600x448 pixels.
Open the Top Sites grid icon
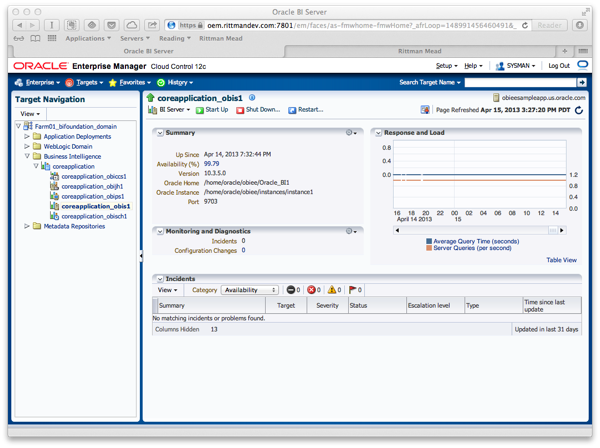click(x=52, y=38)
